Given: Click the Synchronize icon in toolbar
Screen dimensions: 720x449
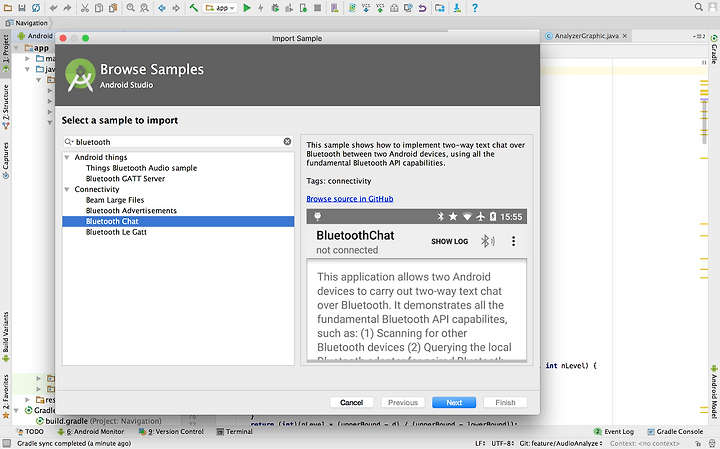Looking at the screenshot, I should 36,8.
